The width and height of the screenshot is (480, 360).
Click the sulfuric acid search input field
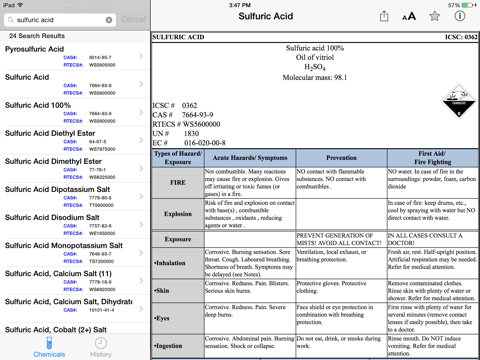[x=60, y=20]
